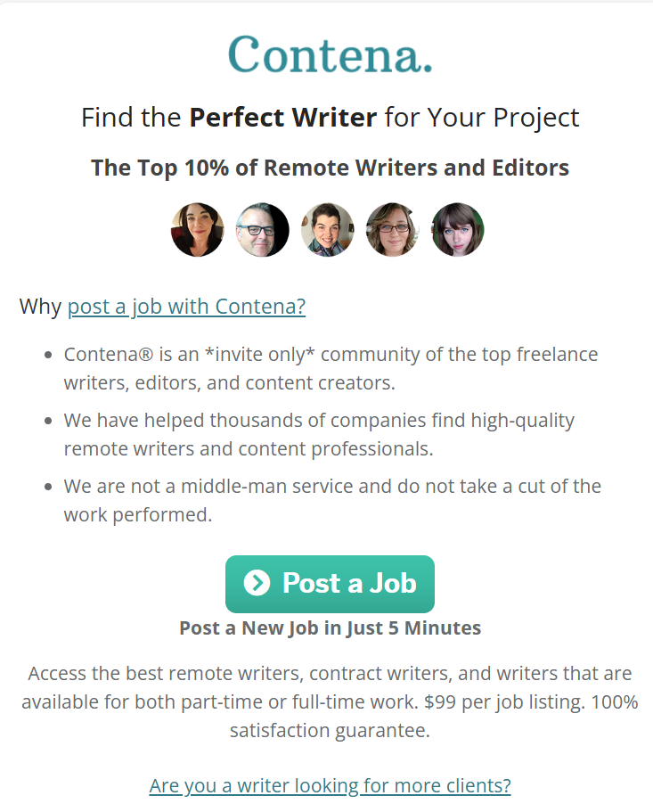Click the Contena logo at top
The image size is (653, 812).
(331, 54)
